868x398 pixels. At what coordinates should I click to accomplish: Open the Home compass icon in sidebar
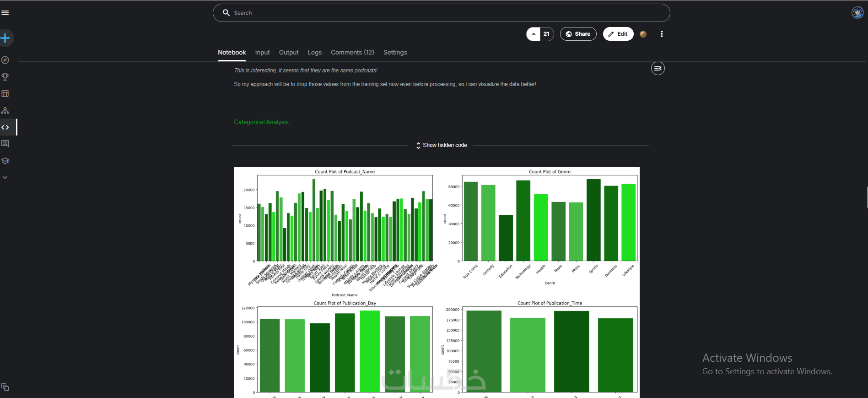pos(5,60)
